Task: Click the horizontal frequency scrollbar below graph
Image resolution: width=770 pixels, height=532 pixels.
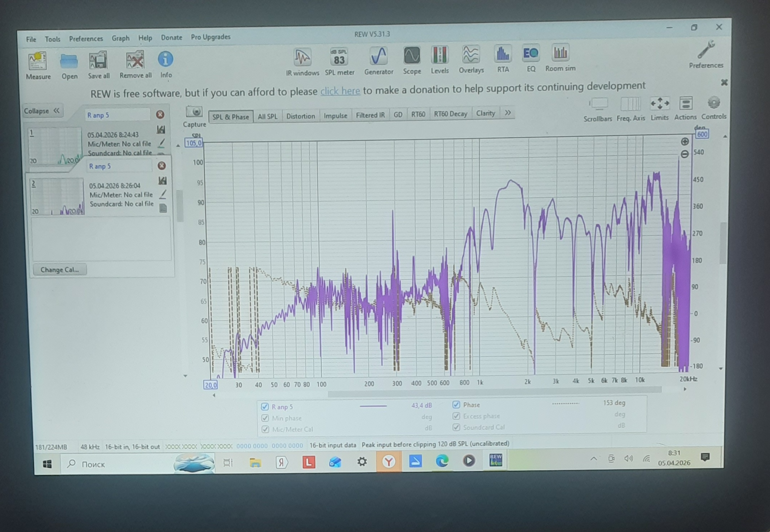Action: [x=494, y=393]
